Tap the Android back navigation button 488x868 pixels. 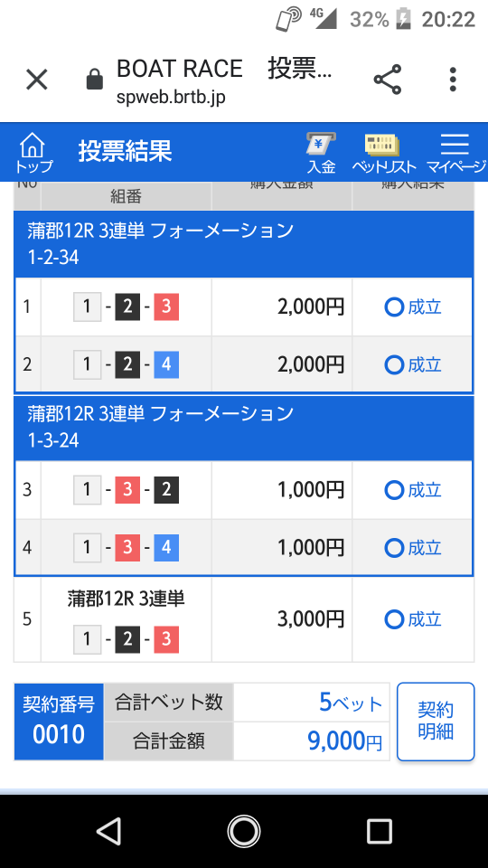tap(108, 832)
